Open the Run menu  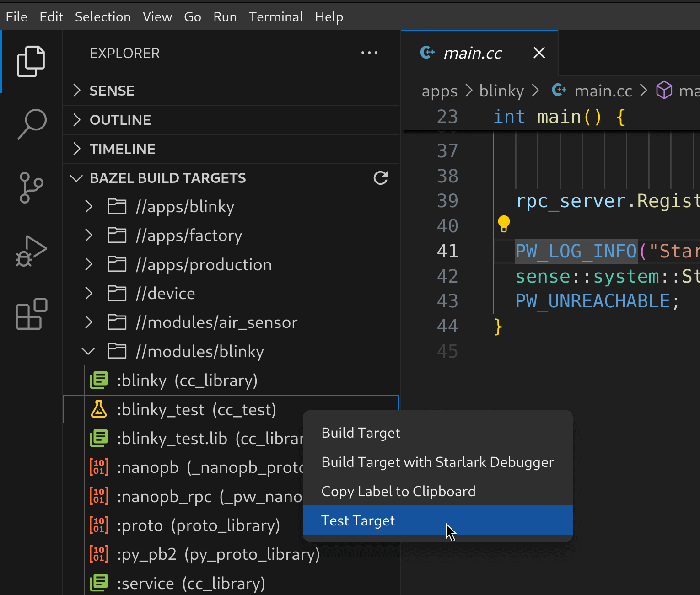[225, 17]
